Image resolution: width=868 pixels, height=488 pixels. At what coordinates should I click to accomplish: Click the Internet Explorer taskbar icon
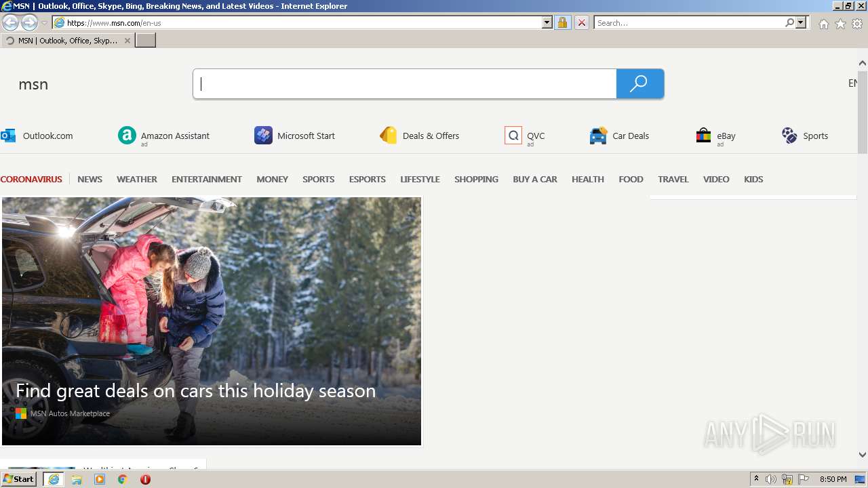54,479
